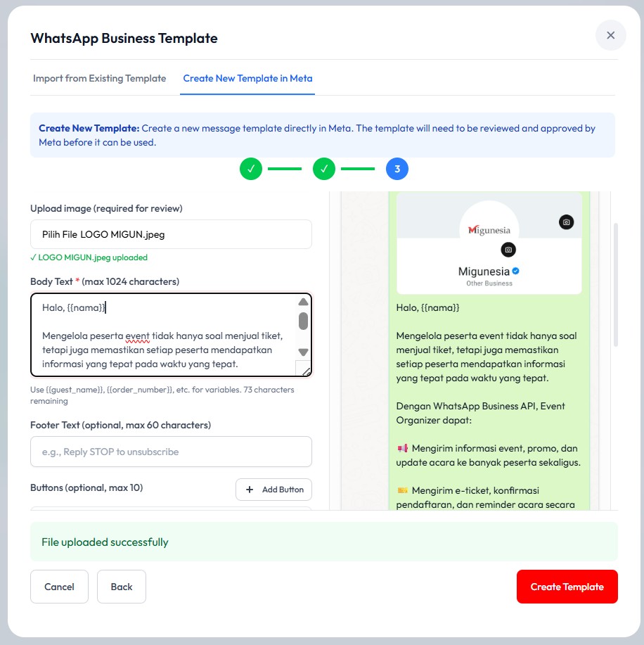This screenshot has width=644, height=645.
Task: Click the step 3 indicator circle
Action: click(x=397, y=169)
